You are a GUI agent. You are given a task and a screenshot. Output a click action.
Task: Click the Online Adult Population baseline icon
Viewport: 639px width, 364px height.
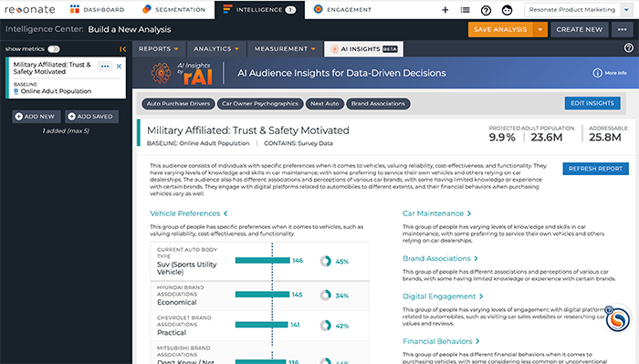[16, 91]
